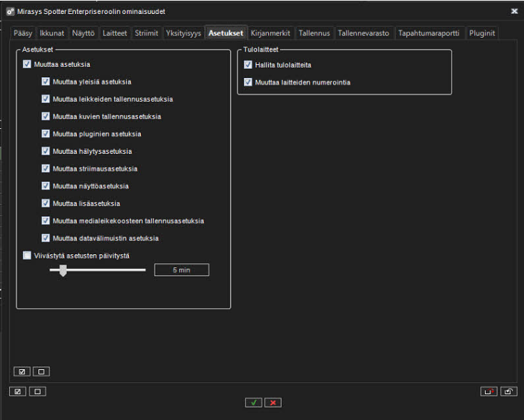
Task: Select the Laitteet tab
Action: tap(114, 33)
